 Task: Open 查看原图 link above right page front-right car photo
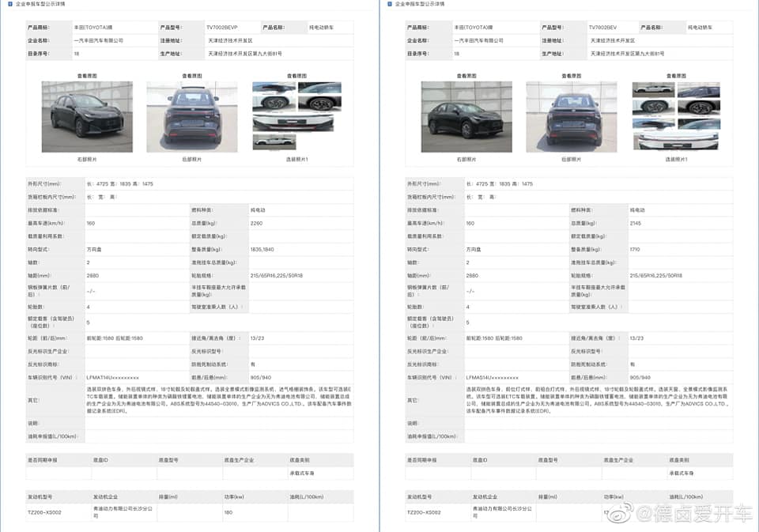click(x=466, y=76)
